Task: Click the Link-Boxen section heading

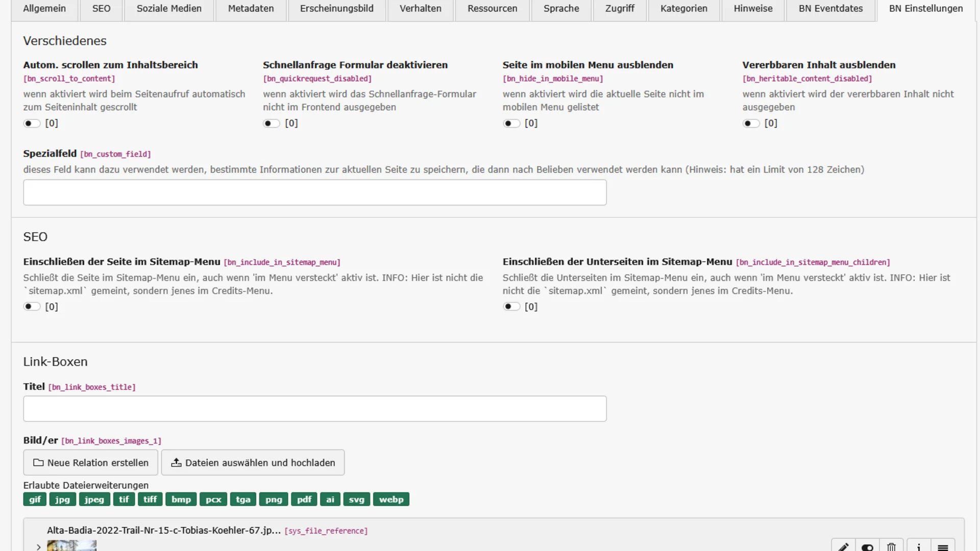Action: pyautogui.click(x=55, y=362)
